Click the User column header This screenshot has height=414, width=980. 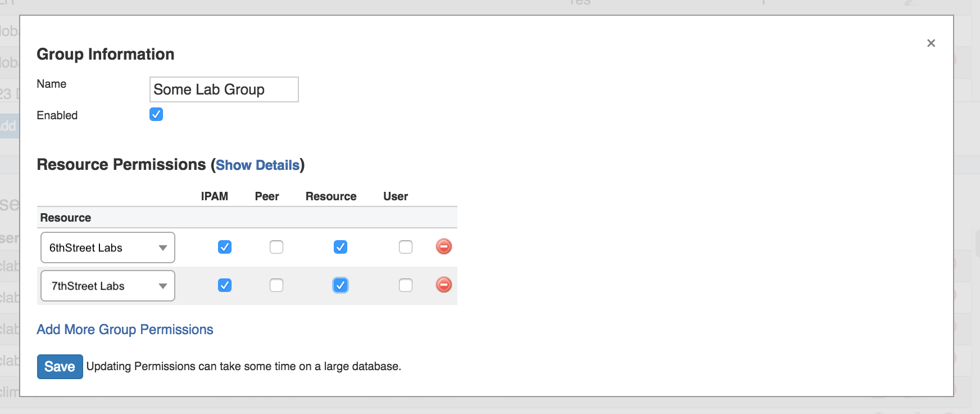396,196
